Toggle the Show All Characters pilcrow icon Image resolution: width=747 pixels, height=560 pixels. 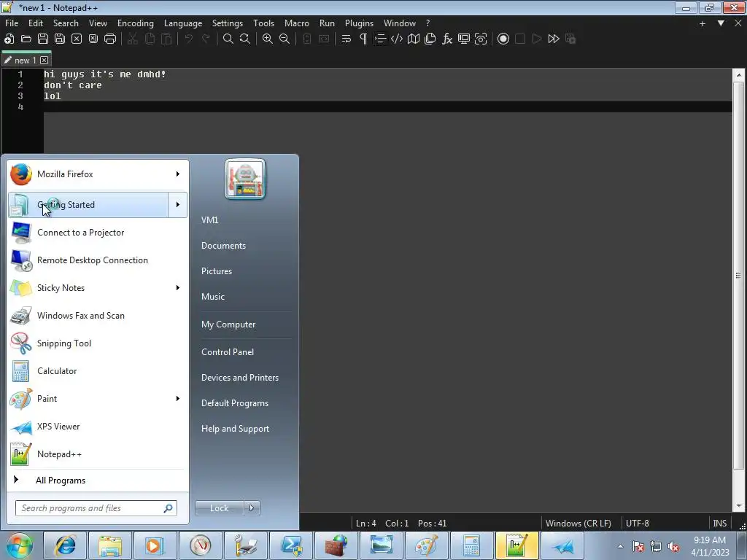click(363, 39)
